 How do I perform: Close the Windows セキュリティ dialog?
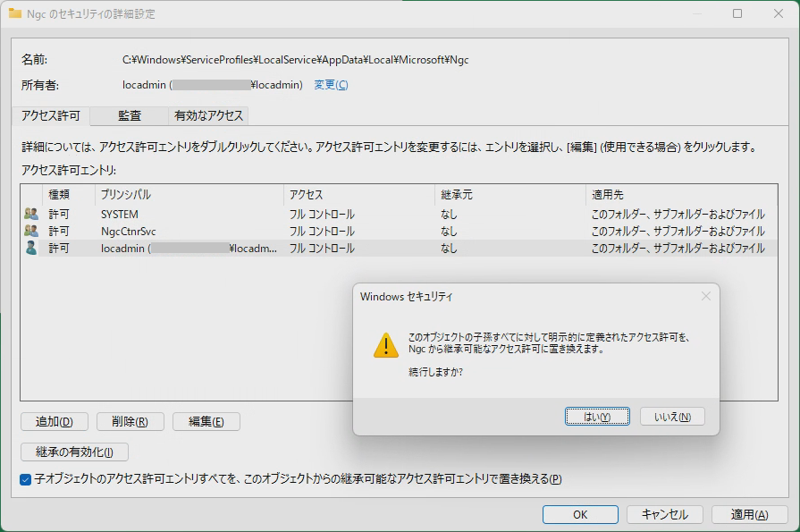click(x=705, y=296)
